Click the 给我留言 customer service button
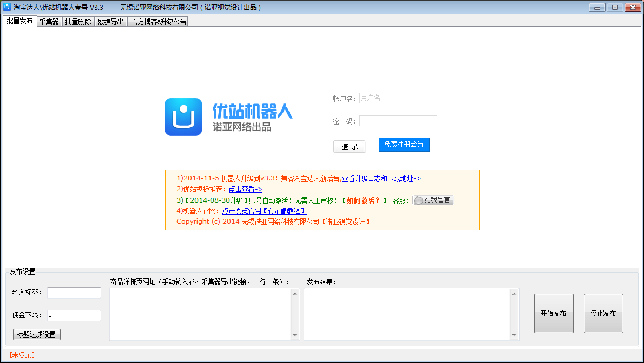 (433, 200)
